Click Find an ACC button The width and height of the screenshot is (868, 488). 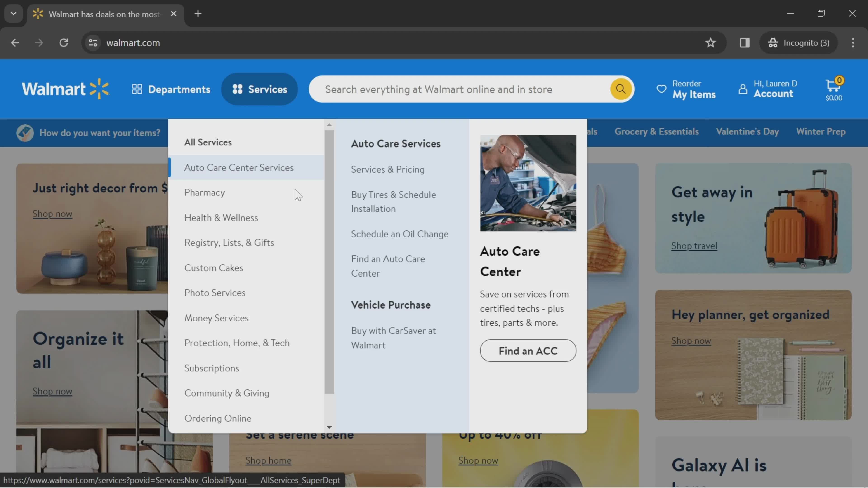[x=528, y=350]
